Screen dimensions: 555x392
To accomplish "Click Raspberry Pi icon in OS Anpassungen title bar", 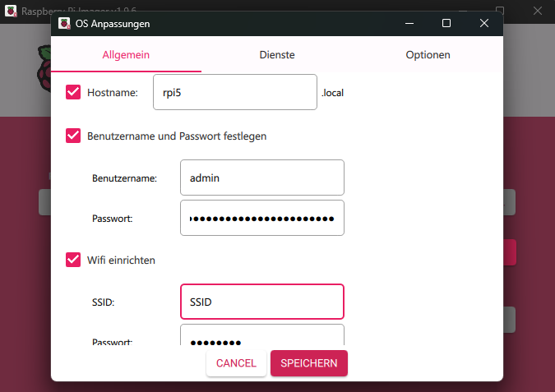I will coord(64,24).
